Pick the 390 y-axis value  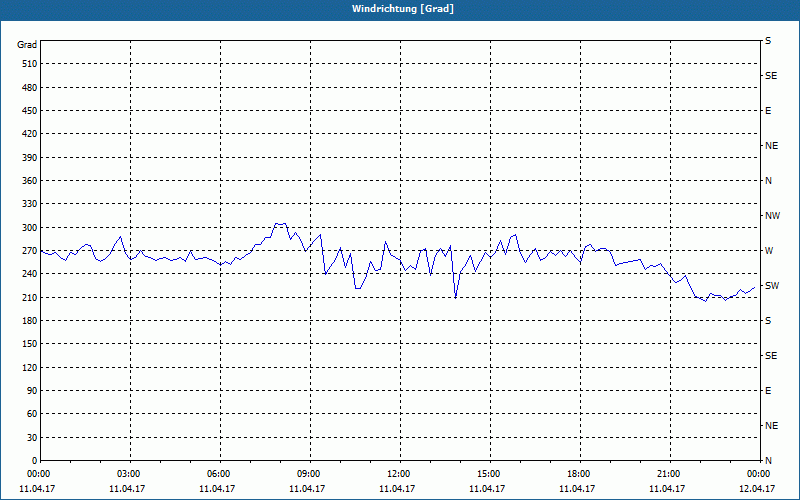(30, 158)
